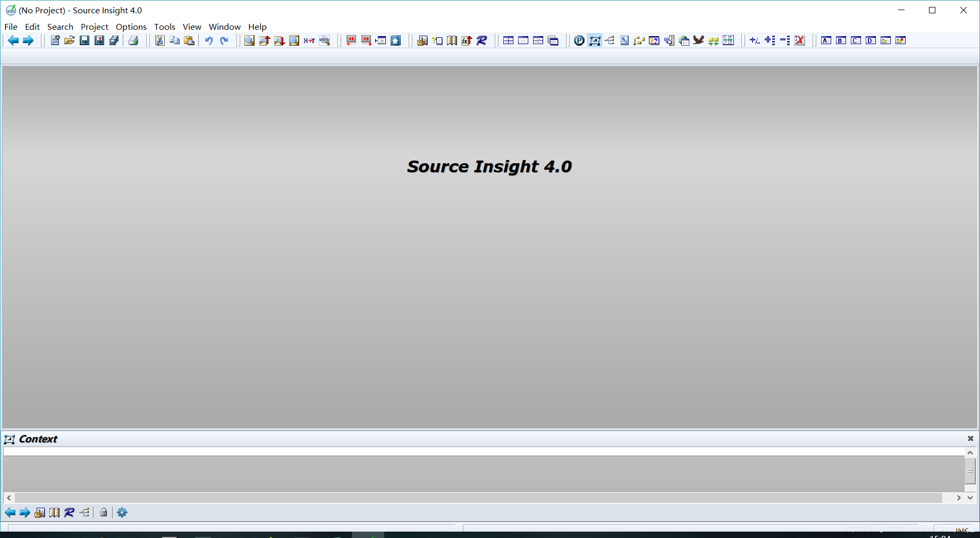Image resolution: width=980 pixels, height=538 pixels.
Task: Click Context panel vertical scrollbar thumb
Action: (970, 471)
